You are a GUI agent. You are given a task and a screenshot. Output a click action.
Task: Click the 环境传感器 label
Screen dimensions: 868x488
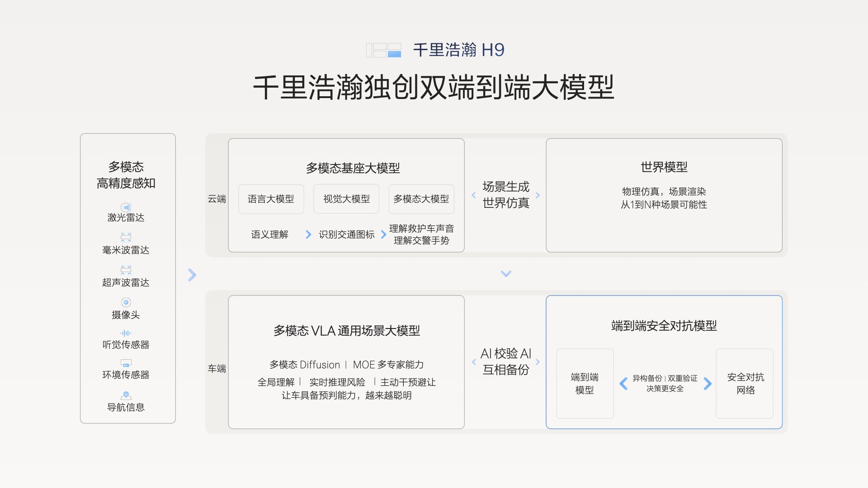(126, 375)
